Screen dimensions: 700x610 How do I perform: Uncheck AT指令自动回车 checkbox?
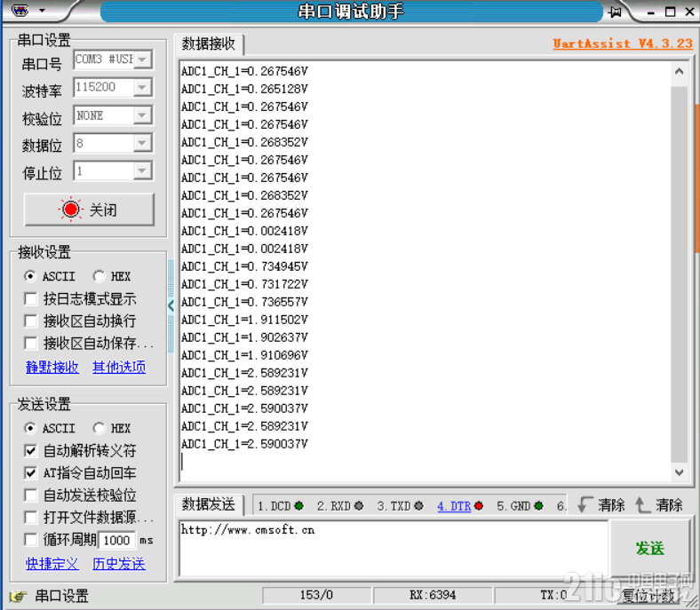click(x=30, y=472)
